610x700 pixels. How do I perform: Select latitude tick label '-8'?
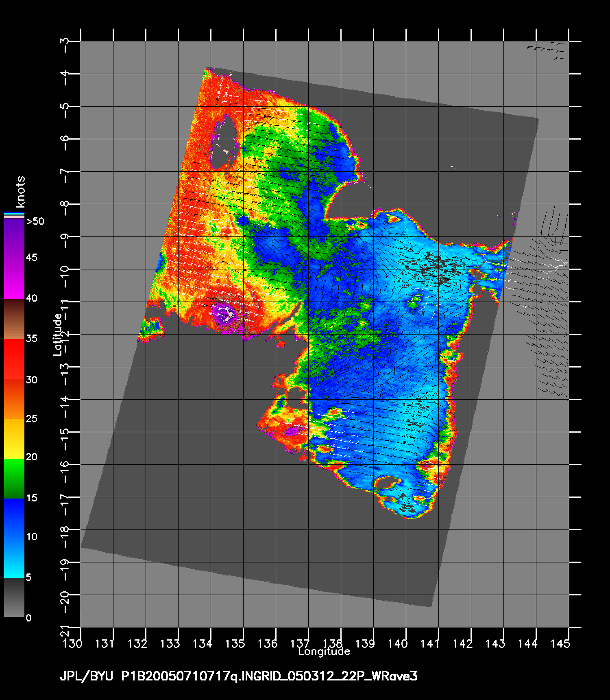[x=64, y=207]
